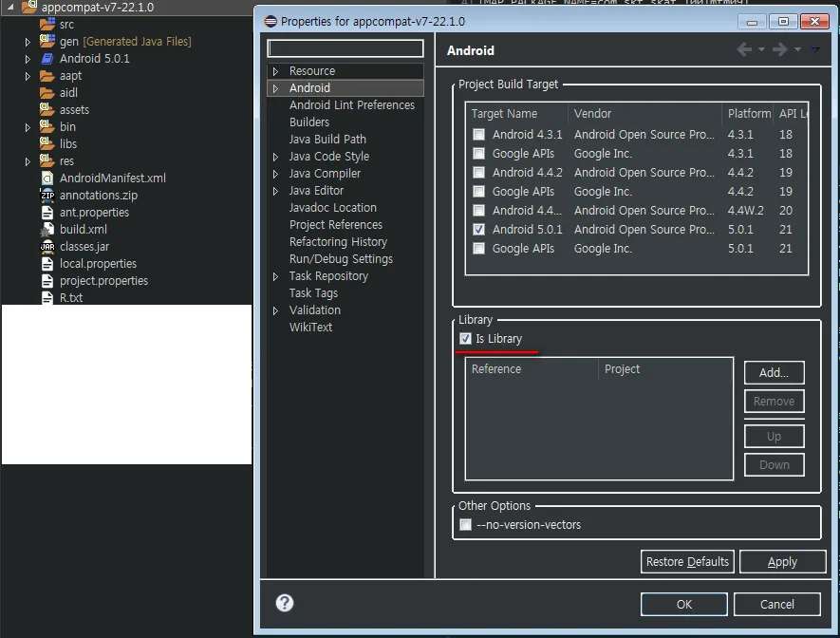Viewport: 840px width, 638px height.
Task: Click the aidl folder icon
Action: click(x=47, y=93)
